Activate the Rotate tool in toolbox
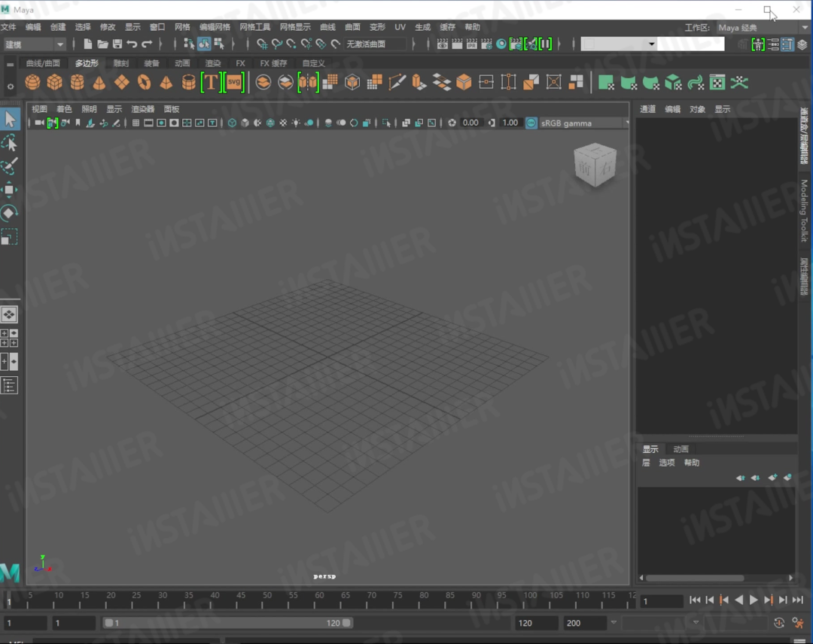The width and height of the screenshot is (813, 644). [9, 213]
